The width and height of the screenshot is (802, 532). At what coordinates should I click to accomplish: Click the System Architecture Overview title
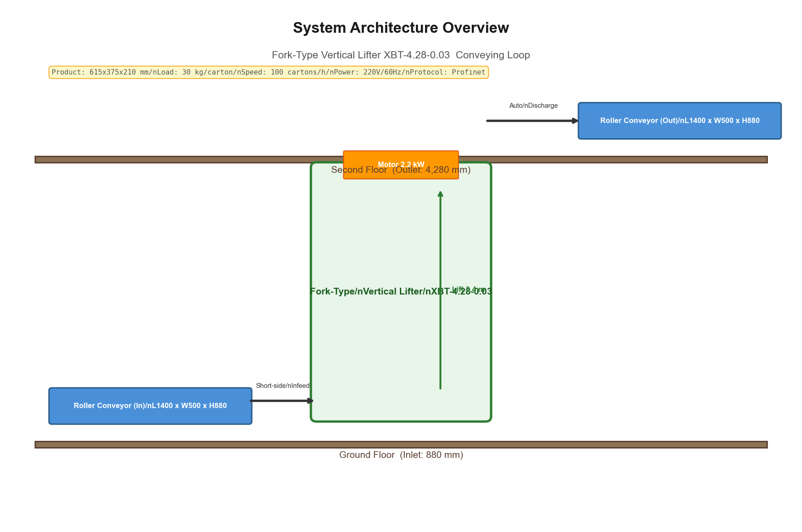[x=401, y=28]
